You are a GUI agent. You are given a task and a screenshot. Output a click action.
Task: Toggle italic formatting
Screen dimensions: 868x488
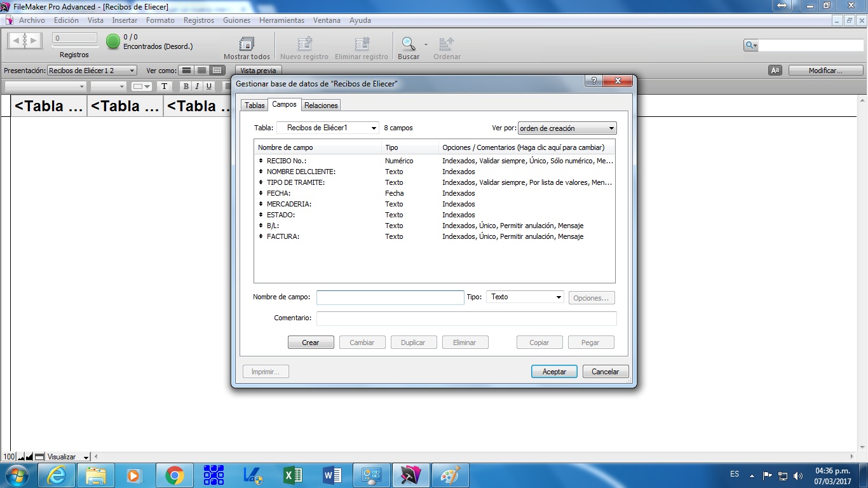[197, 86]
